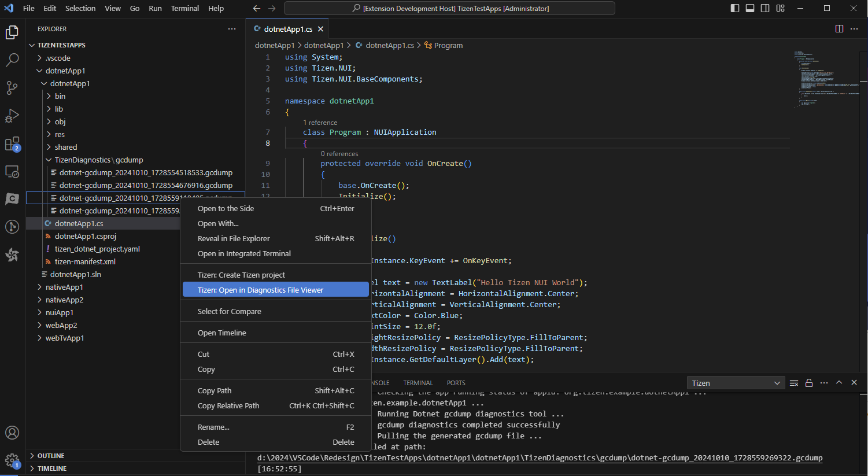The image size is (868, 476).
Task: Toggle scroll lock in the output panel
Action: (x=809, y=382)
